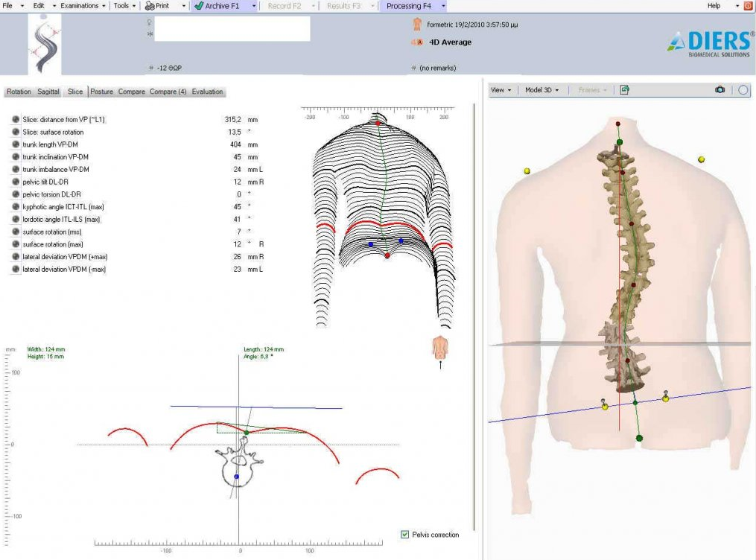Click the red power icon beside Help
The height and width of the screenshot is (560, 756).
[748, 6]
